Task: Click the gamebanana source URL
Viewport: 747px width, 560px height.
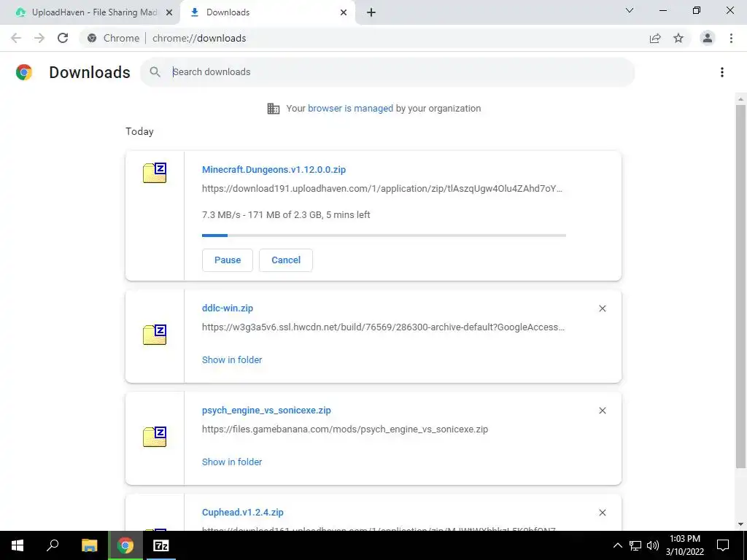Action: point(345,429)
